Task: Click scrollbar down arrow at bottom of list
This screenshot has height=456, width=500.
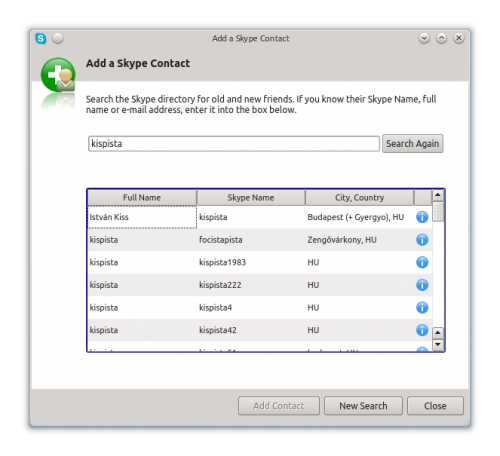Action: click(x=438, y=344)
